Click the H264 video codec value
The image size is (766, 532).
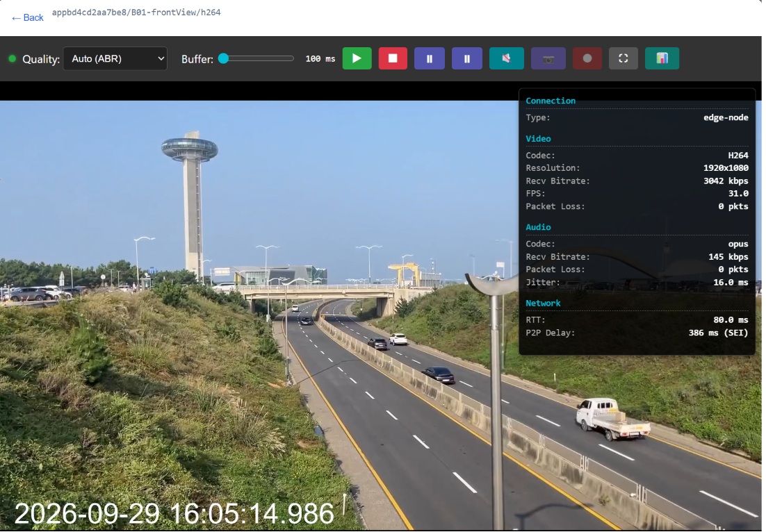pos(738,155)
